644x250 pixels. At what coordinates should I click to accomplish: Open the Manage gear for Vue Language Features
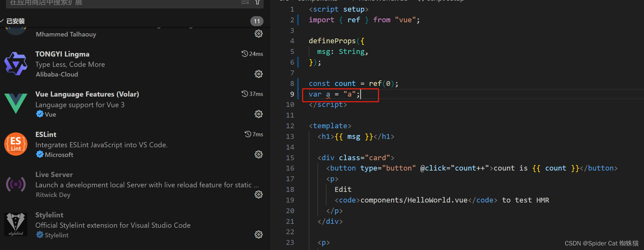click(259, 114)
